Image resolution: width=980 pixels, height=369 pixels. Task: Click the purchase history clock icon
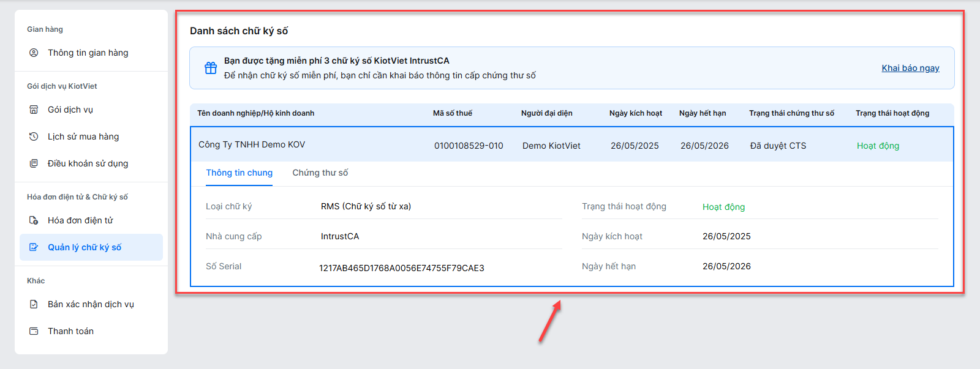coord(34,136)
